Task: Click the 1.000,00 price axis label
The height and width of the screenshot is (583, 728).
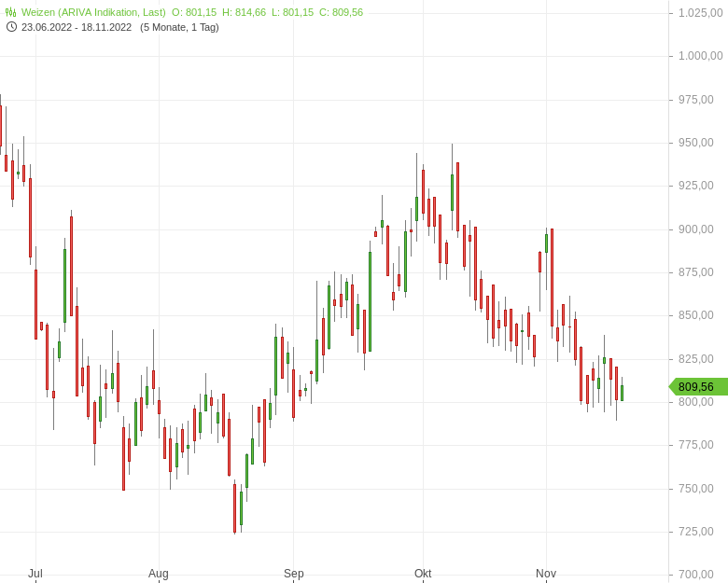Action: click(701, 56)
